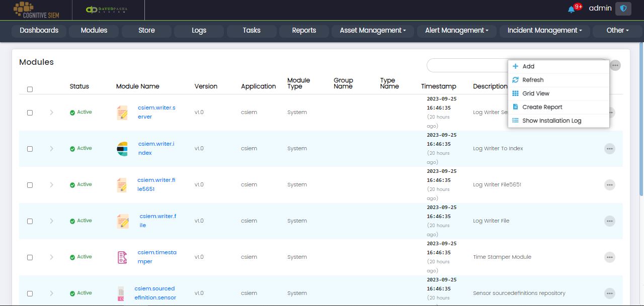Click the page vertical scrollbar

coord(641,121)
